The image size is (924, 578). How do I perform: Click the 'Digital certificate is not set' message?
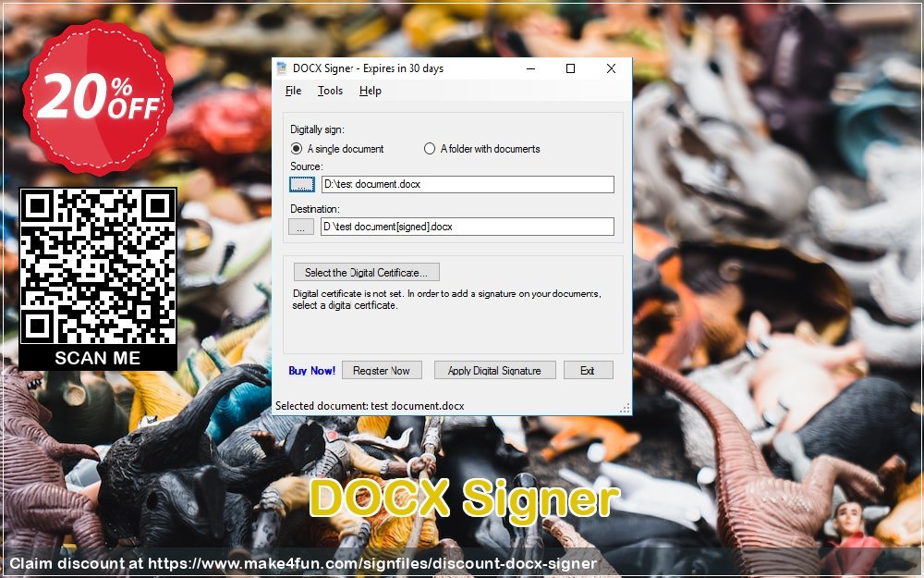[446, 299]
